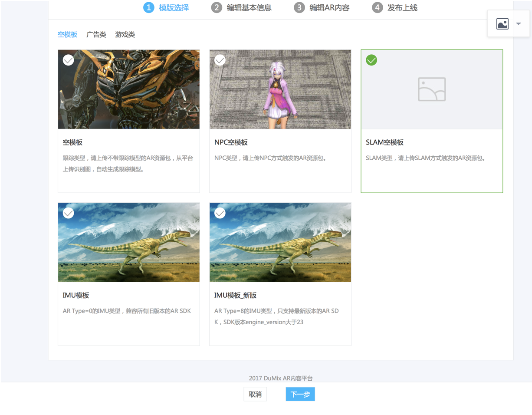The image size is (532, 415).
Task: Go to step 4 发布上线
Action: point(395,7)
